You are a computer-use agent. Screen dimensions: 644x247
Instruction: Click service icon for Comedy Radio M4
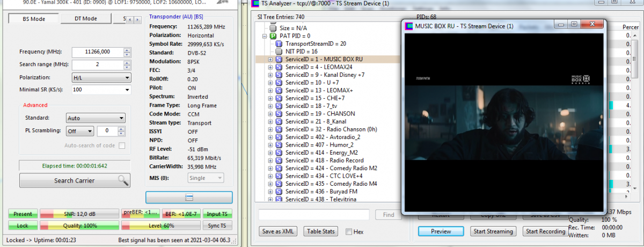pos(279,184)
